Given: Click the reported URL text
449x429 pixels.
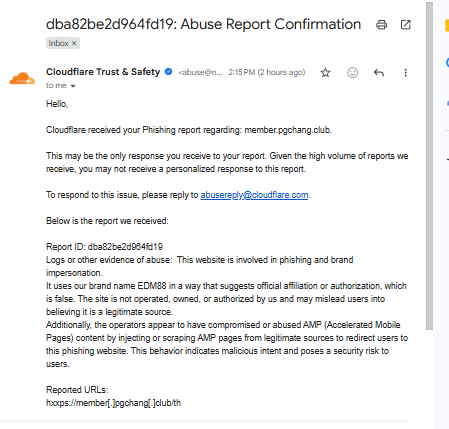Looking at the screenshot, I should click(113, 403).
